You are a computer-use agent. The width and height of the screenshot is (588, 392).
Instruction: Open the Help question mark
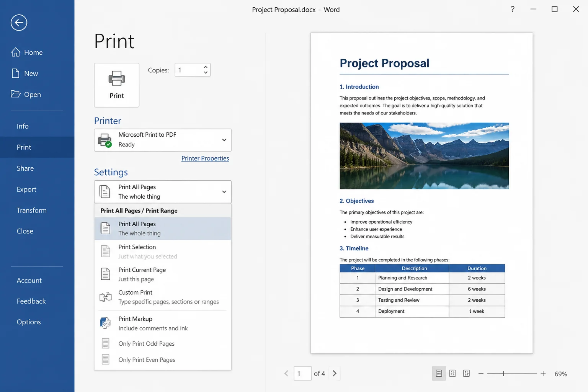point(513,9)
